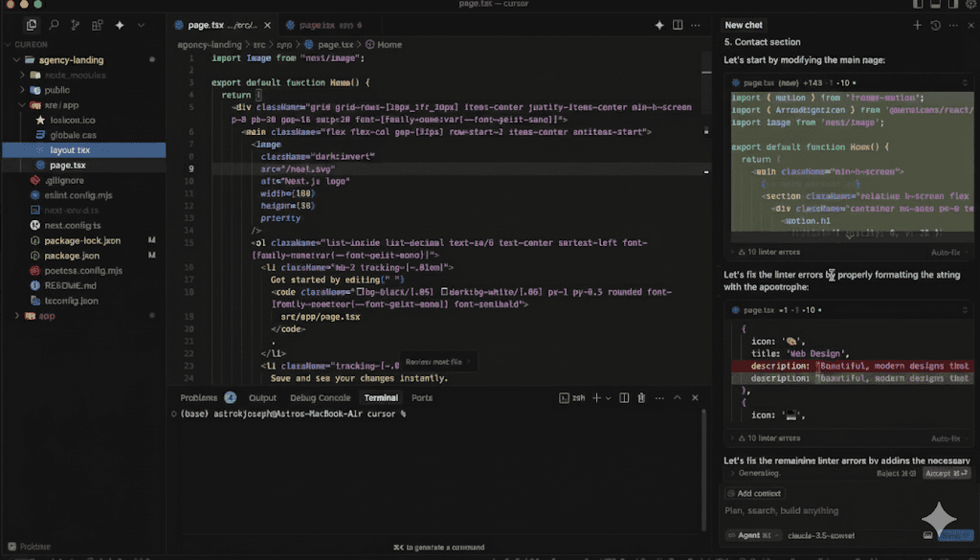Click line number 9 in editor gutter
Image resolution: width=980 pixels, height=560 pixels.
(x=190, y=168)
